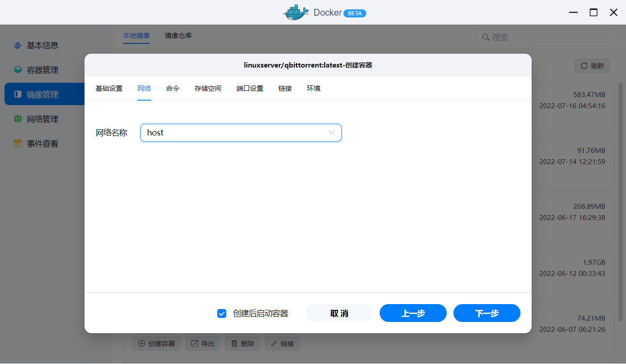Click the trash icon in 删除
The height and width of the screenshot is (364, 626).
[234, 343]
